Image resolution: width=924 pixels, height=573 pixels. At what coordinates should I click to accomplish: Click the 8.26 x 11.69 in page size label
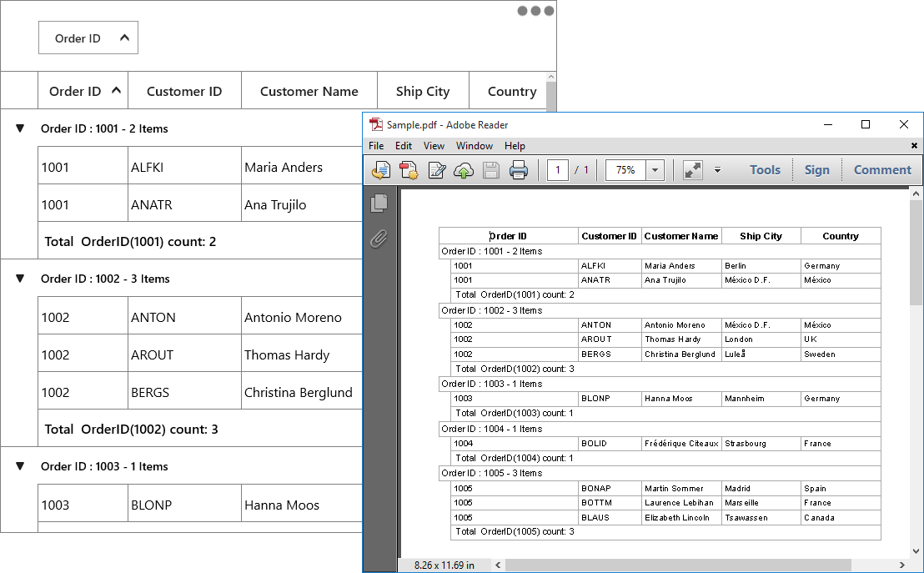[x=444, y=565]
